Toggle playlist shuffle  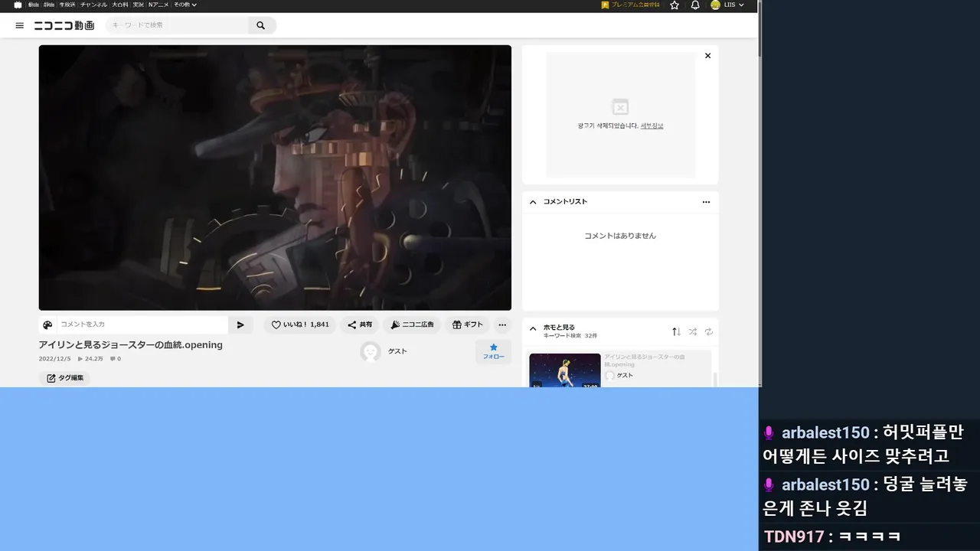[x=692, y=331]
